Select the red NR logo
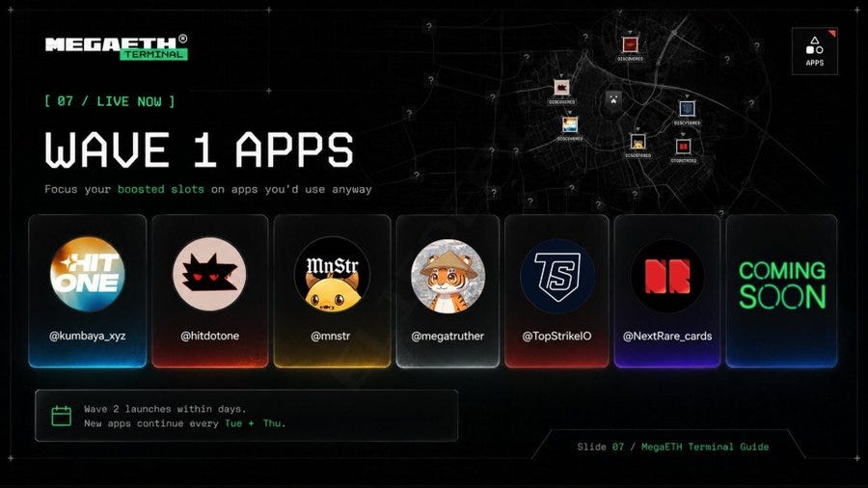The image size is (868, 488). click(667, 276)
